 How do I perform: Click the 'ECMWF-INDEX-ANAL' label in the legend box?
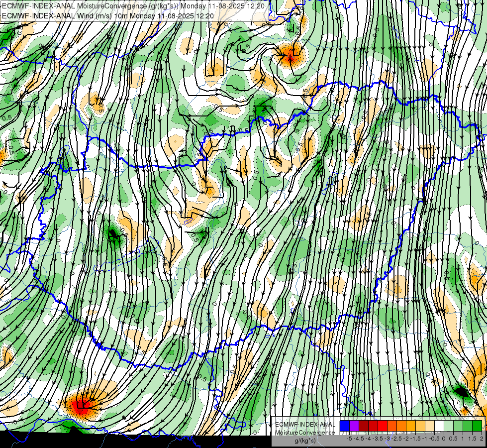pyautogui.click(x=305, y=425)
